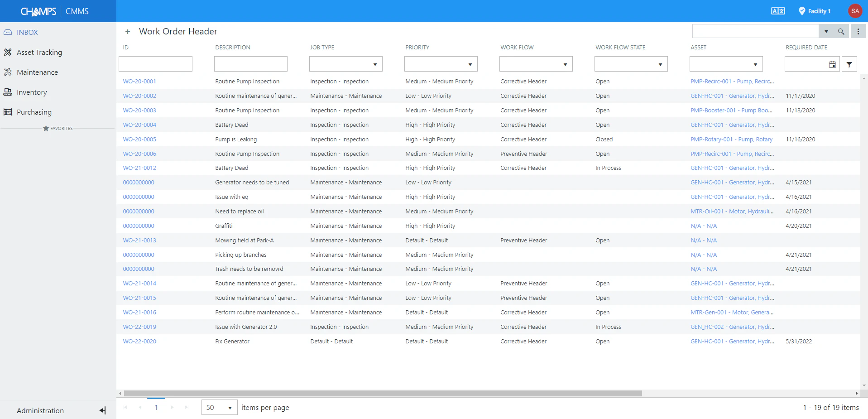This screenshot has height=419, width=868.
Task: Click the search magnifier icon
Action: pyautogui.click(x=841, y=31)
